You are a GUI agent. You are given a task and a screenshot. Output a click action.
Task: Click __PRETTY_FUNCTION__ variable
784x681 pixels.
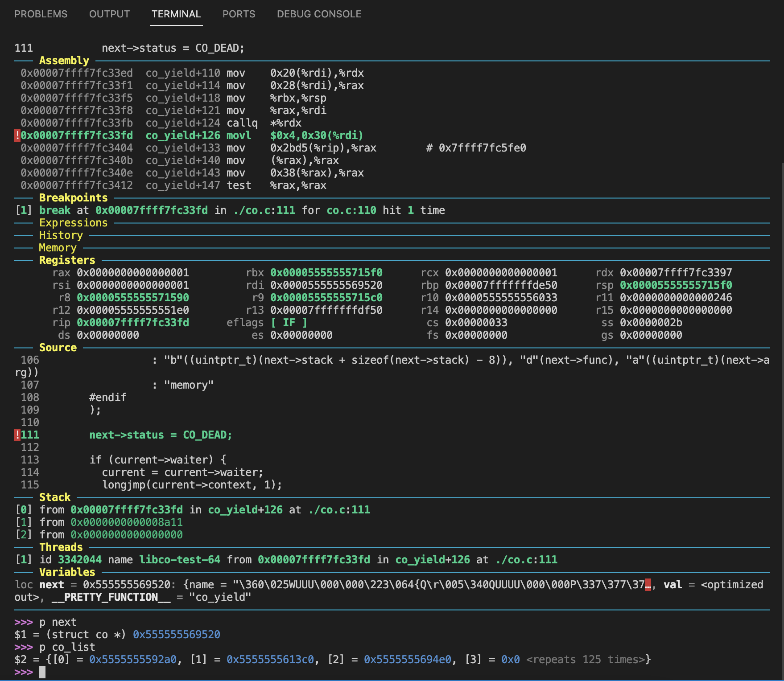point(111,597)
